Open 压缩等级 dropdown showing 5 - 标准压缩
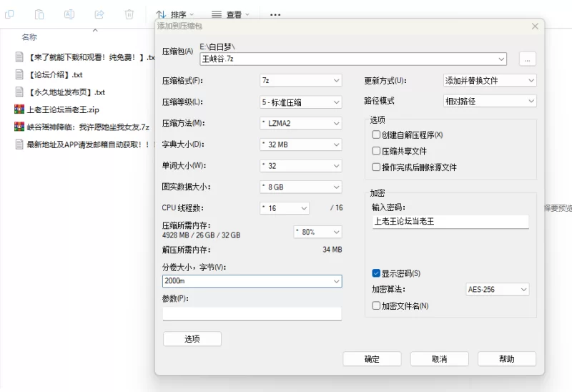 click(x=301, y=102)
